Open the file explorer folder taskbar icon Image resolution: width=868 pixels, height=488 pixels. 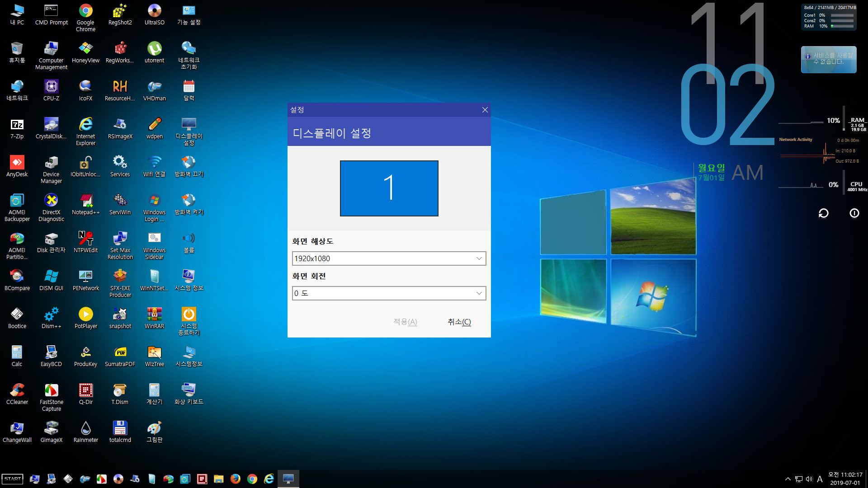pyautogui.click(x=219, y=479)
